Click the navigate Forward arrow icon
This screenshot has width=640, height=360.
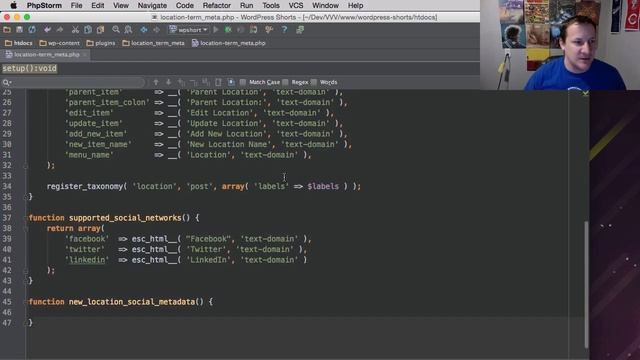156,30
